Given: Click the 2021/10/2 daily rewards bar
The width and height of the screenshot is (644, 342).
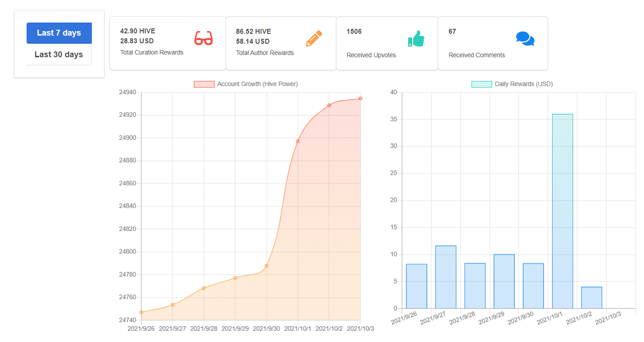Looking at the screenshot, I should coord(592,298).
